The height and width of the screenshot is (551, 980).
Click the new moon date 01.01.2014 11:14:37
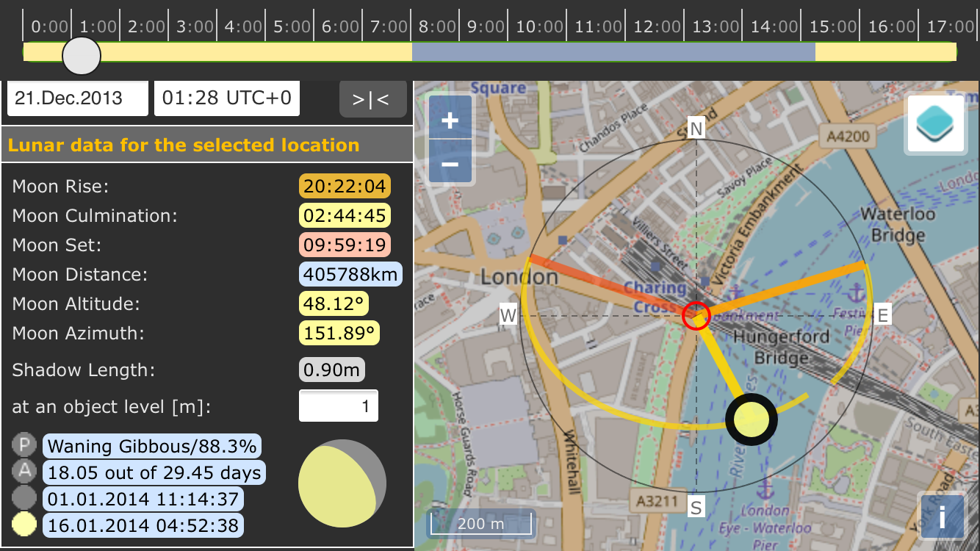143,500
